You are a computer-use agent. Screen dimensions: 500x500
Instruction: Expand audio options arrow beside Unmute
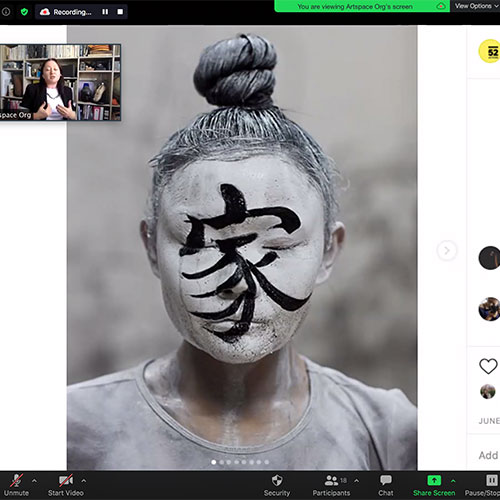(34, 481)
